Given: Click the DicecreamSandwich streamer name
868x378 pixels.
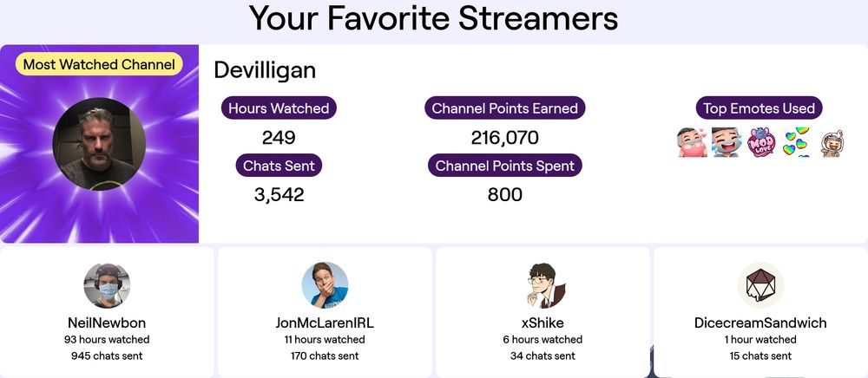Looking at the screenshot, I should (760, 323).
